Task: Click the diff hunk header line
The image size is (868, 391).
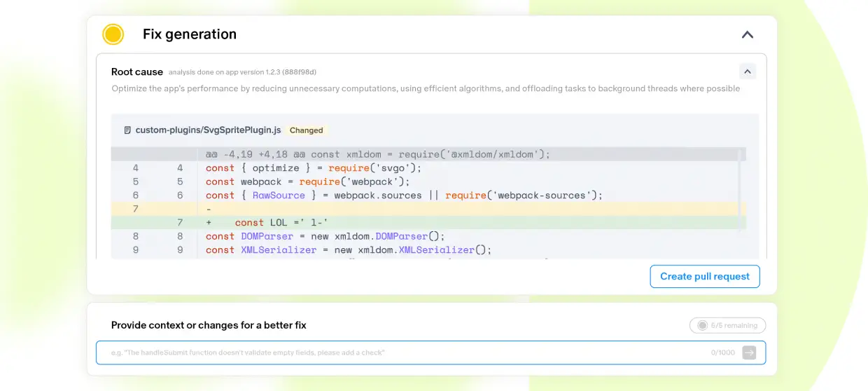Action: coord(428,154)
